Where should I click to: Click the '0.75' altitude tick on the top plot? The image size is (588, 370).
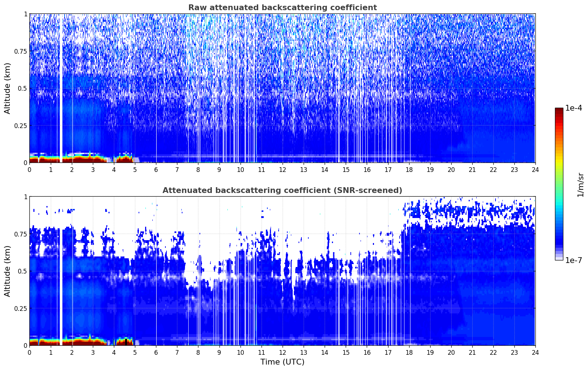coord(21,52)
